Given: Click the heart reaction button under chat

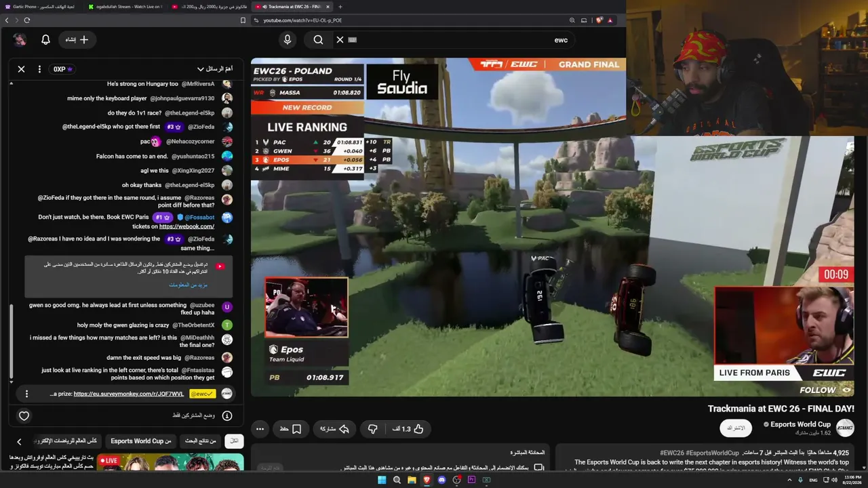Looking at the screenshot, I should [24, 415].
